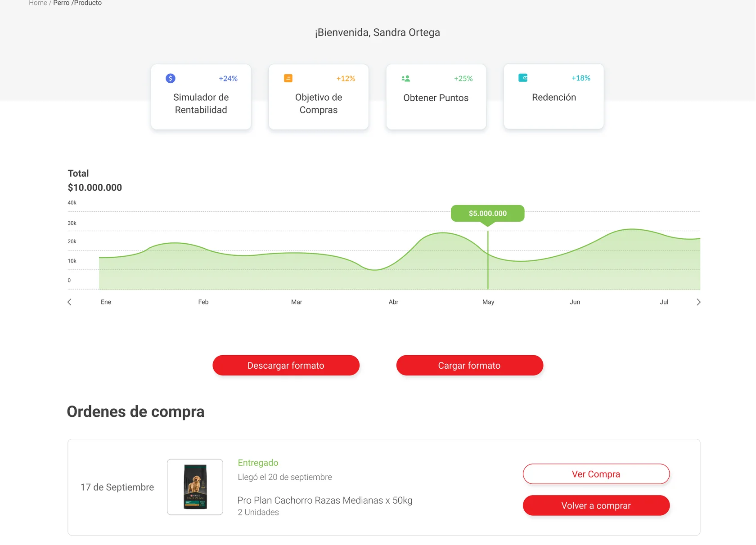Click the 2 Unidades quantity text

tap(258, 512)
